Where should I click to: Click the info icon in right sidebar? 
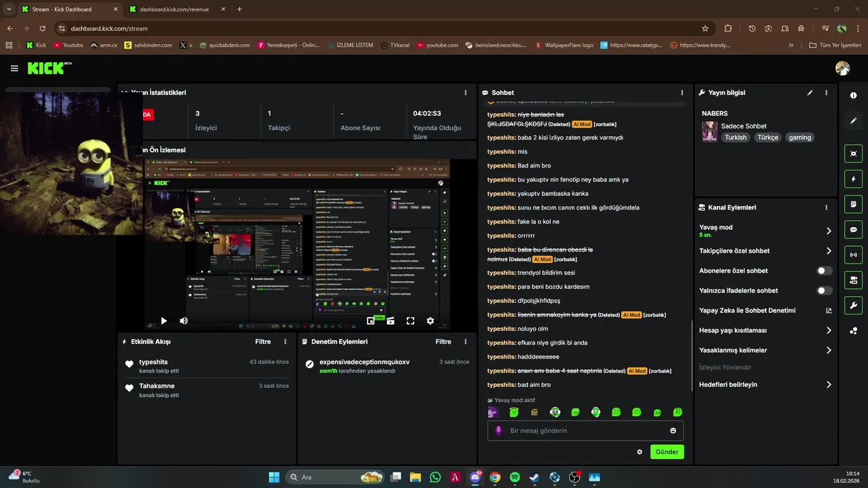853,96
